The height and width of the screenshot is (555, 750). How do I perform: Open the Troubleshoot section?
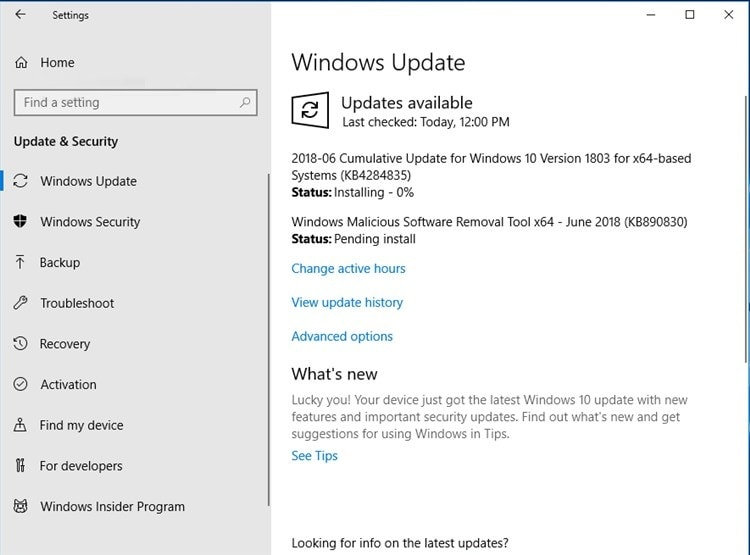[x=77, y=303]
